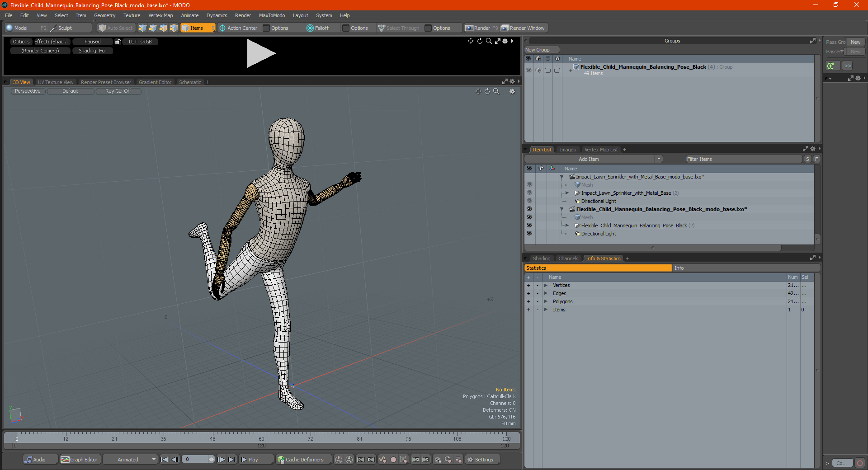Zoom the render preview with magnifier icon
The image size is (868, 470).
pyautogui.click(x=489, y=41)
